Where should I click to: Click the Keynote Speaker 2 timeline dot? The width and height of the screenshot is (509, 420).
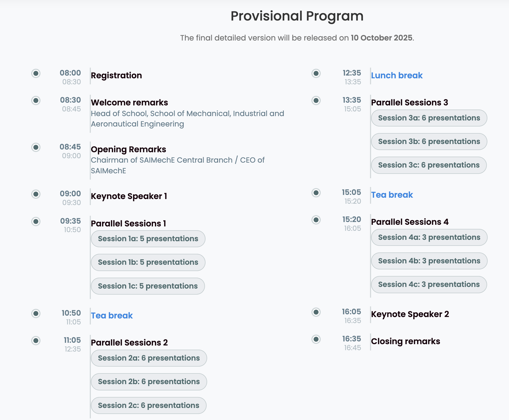(316, 312)
